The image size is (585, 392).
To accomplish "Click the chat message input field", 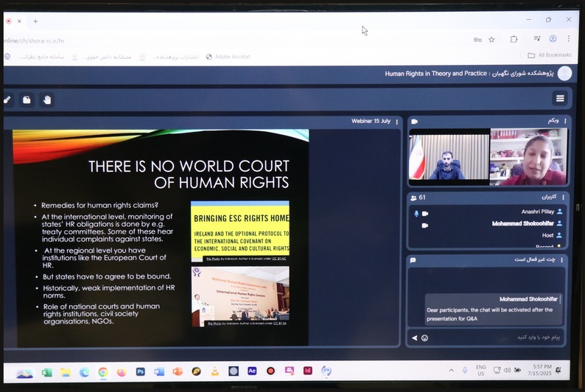I will pyautogui.click(x=494, y=337).
